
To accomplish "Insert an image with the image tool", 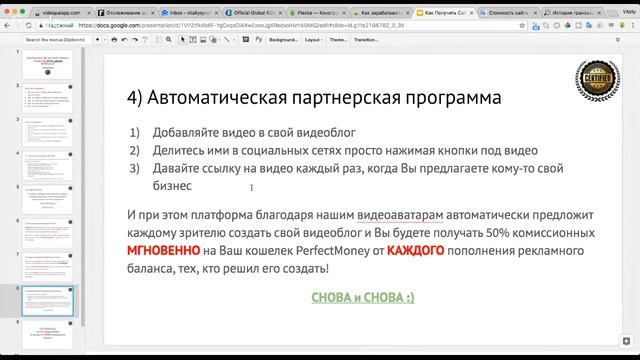I will click(203, 40).
